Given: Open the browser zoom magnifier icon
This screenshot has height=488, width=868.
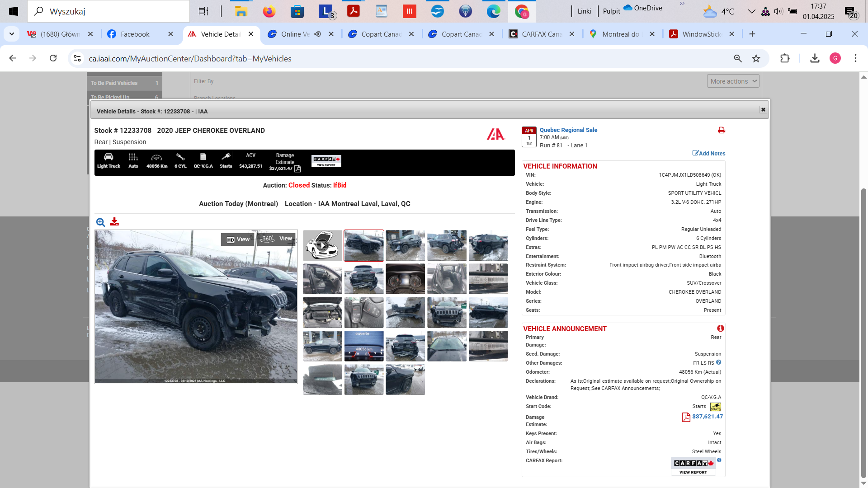Looking at the screenshot, I should coord(738,58).
